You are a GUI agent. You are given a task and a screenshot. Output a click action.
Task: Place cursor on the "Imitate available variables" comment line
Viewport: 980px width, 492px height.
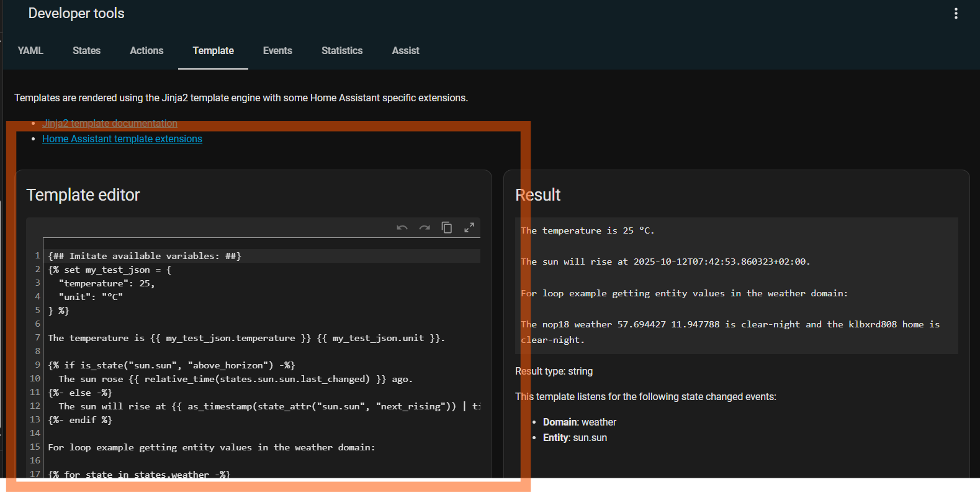pos(145,256)
